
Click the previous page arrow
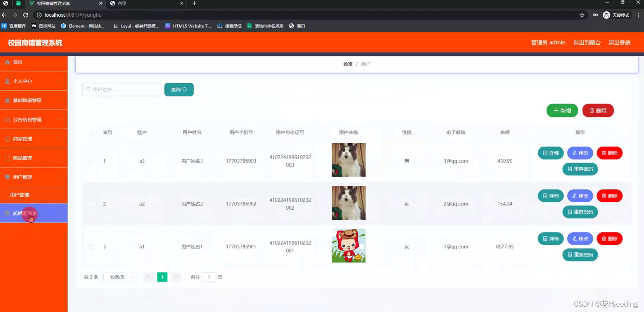[x=148, y=277]
